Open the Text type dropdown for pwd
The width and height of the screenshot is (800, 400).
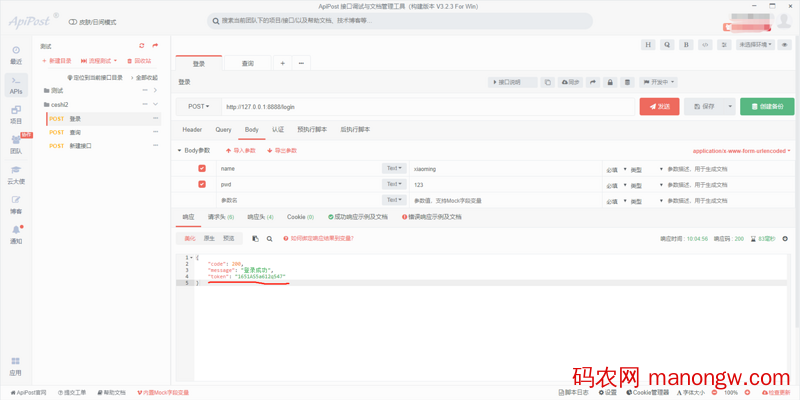click(394, 184)
